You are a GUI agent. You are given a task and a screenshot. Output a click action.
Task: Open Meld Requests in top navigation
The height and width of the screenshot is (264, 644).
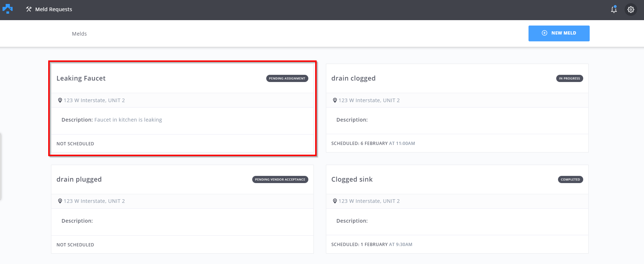[53, 9]
